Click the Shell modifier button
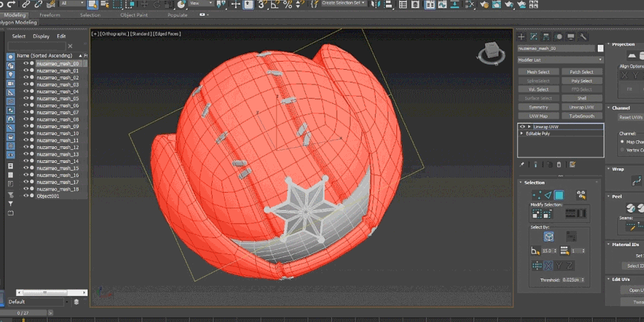The height and width of the screenshot is (322, 644). coord(582,99)
